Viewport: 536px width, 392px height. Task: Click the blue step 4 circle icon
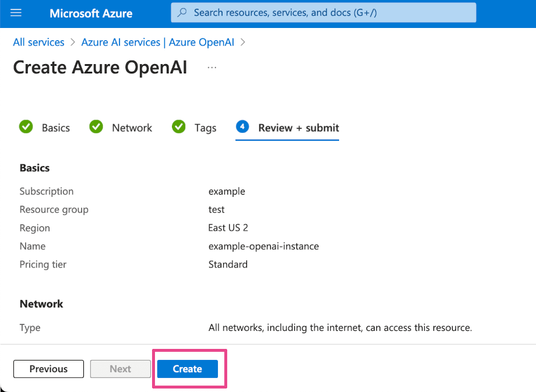242,127
